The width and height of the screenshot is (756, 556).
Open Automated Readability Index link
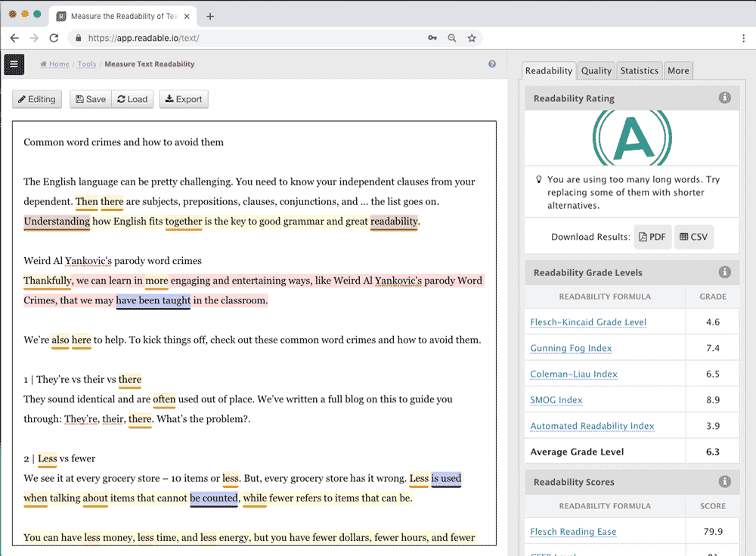click(592, 426)
